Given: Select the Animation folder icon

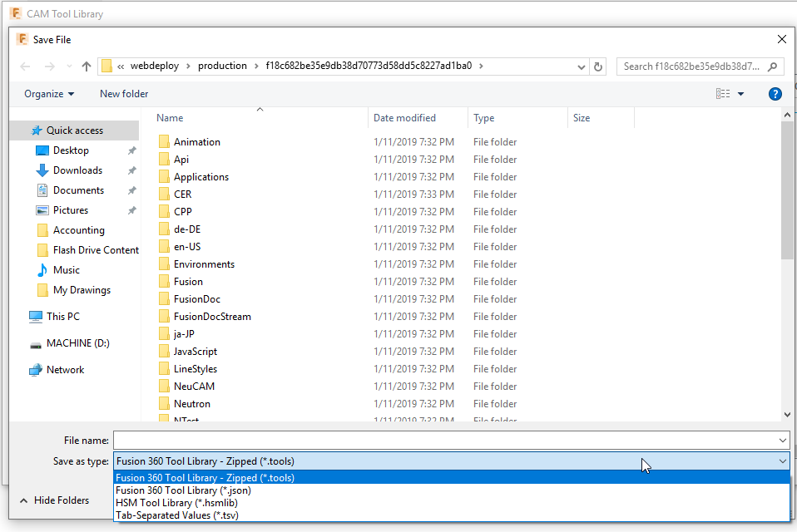Looking at the screenshot, I should (x=164, y=142).
